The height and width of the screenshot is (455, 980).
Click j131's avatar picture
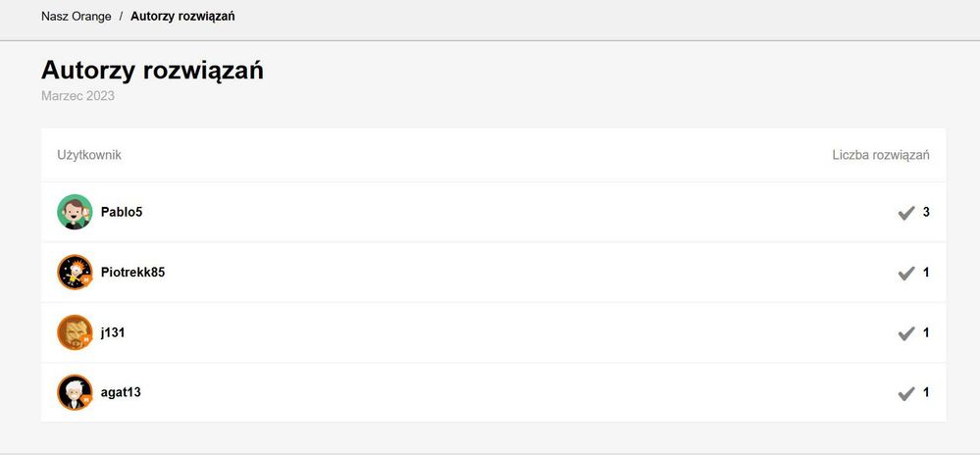pyautogui.click(x=75, y=332)
